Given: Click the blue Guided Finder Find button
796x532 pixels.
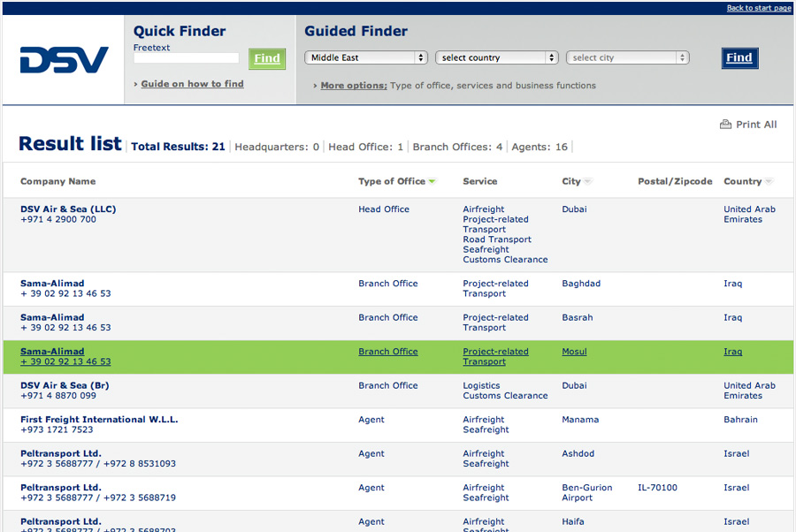Looking at the screenshot, I should coord(739,57).
